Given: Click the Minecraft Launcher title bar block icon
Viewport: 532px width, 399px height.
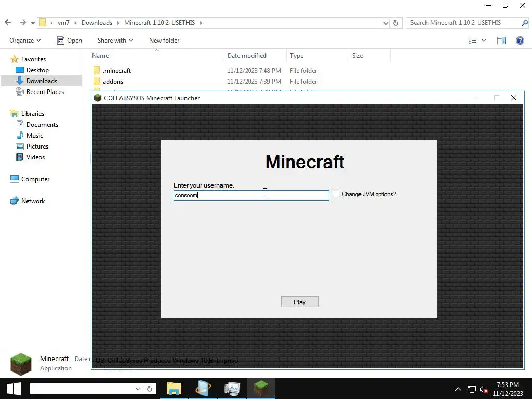Looking at the screenshot, I should 98,98.
